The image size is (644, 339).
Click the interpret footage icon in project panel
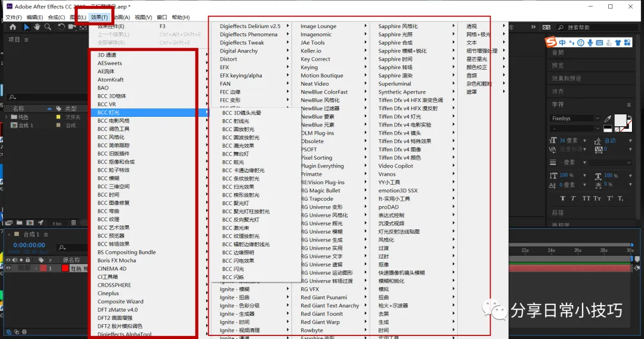[8, 223]
